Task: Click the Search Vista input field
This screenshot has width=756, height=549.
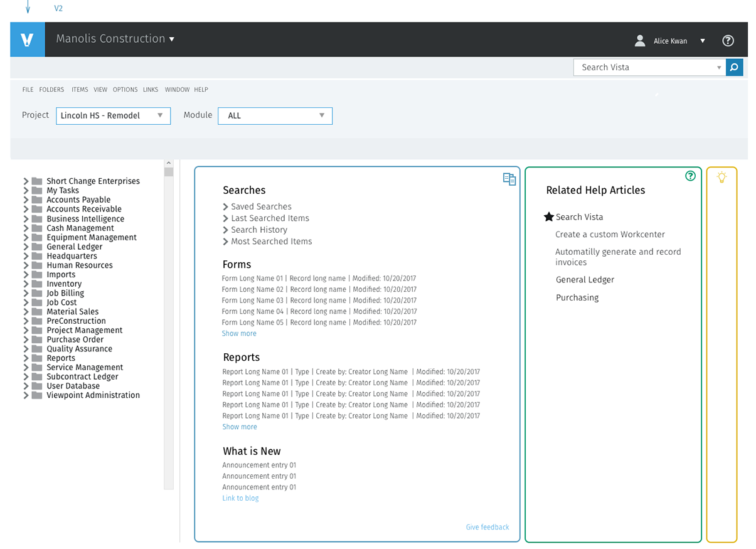Action: (x=645, y=67)
